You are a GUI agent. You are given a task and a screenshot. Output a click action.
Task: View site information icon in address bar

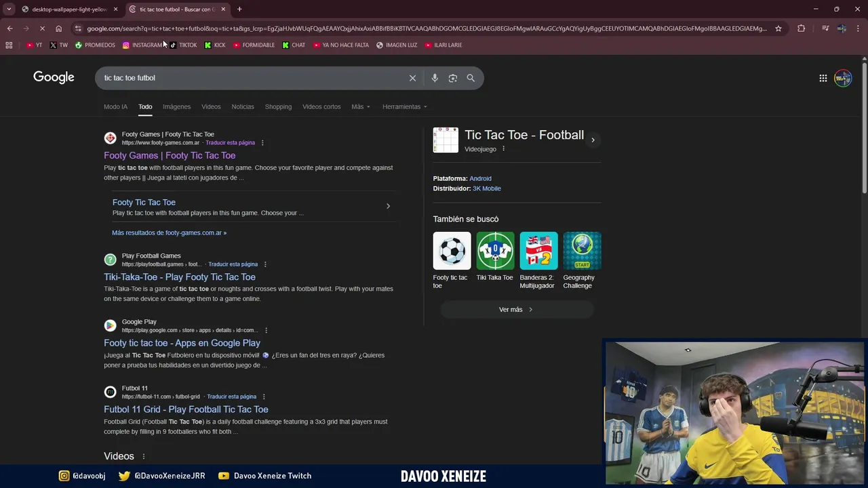(x=78, y=28)
